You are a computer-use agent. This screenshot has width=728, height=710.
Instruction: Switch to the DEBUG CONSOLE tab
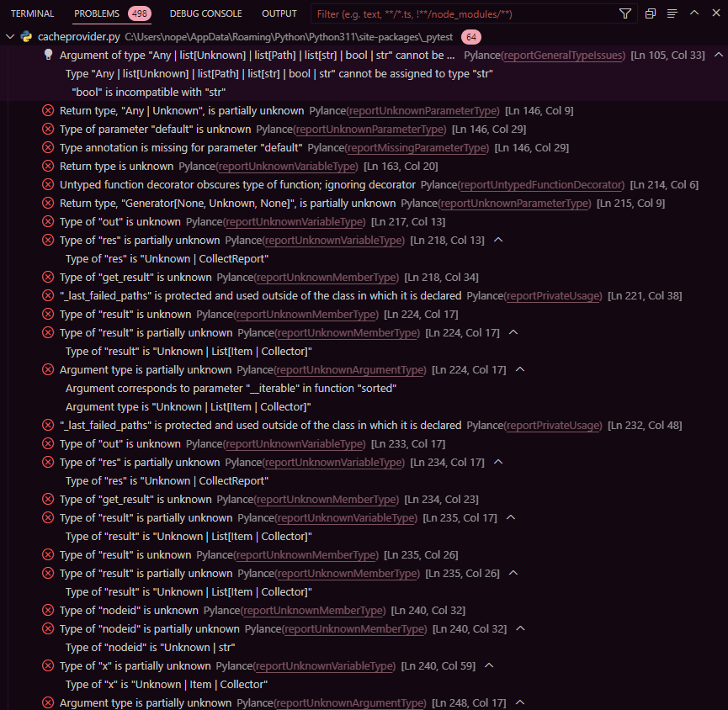click(x=205, y=13)
